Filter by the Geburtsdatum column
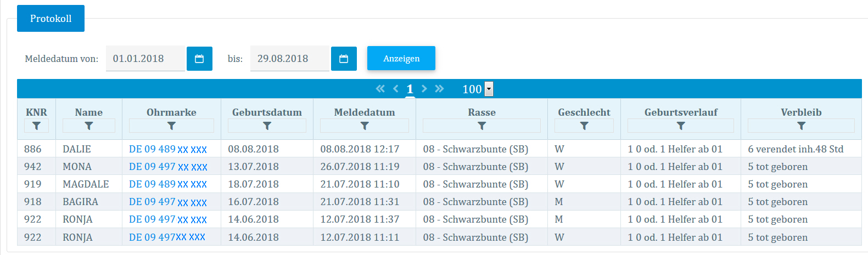The height and width of the screenshot is (255, 868). coord(267,126)
